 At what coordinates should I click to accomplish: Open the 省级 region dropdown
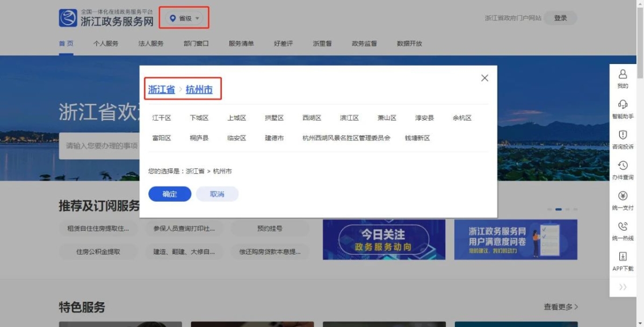point(185,18)
